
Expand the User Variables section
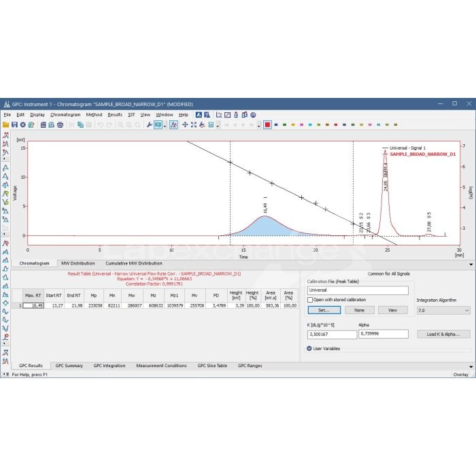click(309, 348)
